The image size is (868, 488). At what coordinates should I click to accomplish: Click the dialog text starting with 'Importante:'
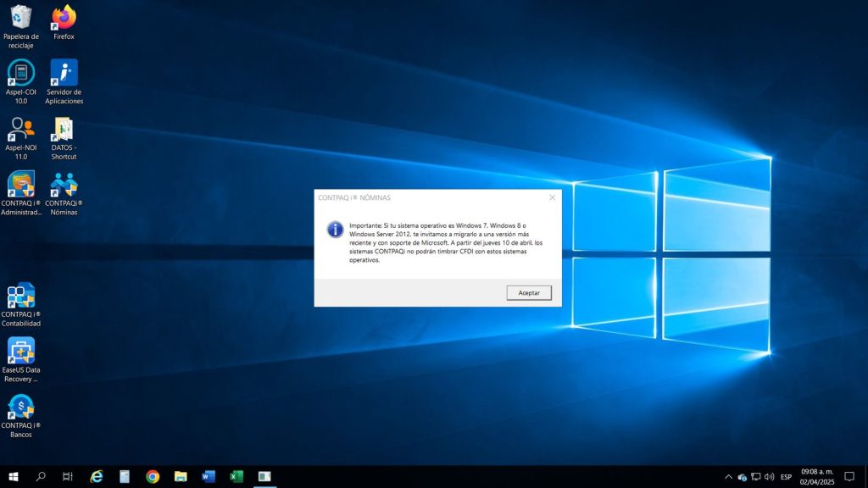[446, 243]
